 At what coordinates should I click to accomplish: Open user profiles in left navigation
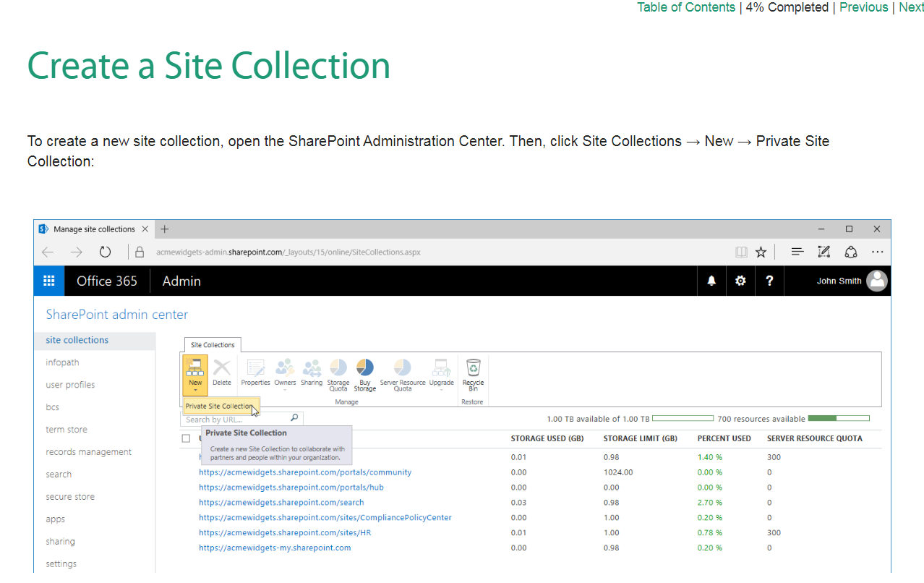pyautogui.click(x=70, y=385)
